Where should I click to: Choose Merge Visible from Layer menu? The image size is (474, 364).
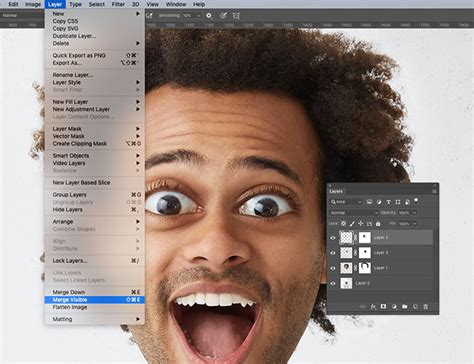[x=95, y=300]
